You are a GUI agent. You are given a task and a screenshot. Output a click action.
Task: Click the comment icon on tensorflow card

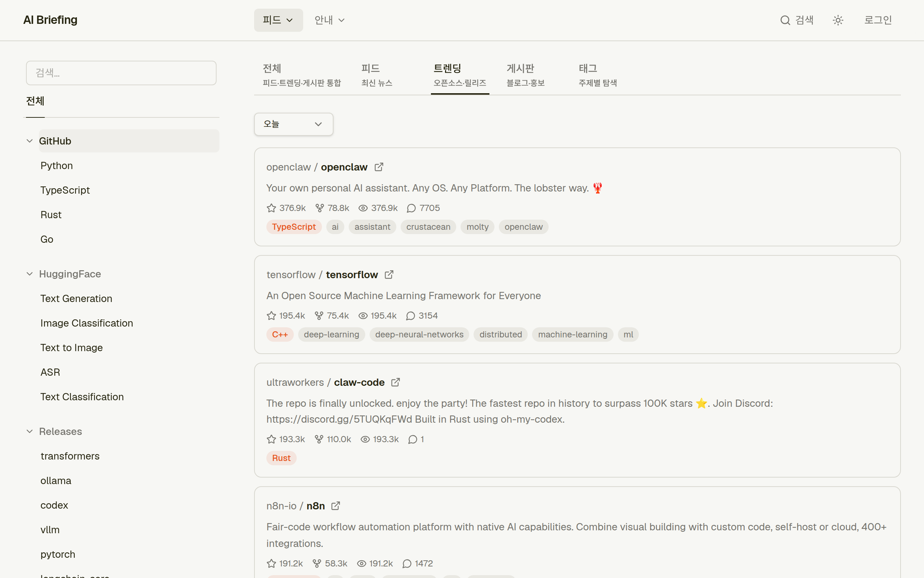point(410,315)
